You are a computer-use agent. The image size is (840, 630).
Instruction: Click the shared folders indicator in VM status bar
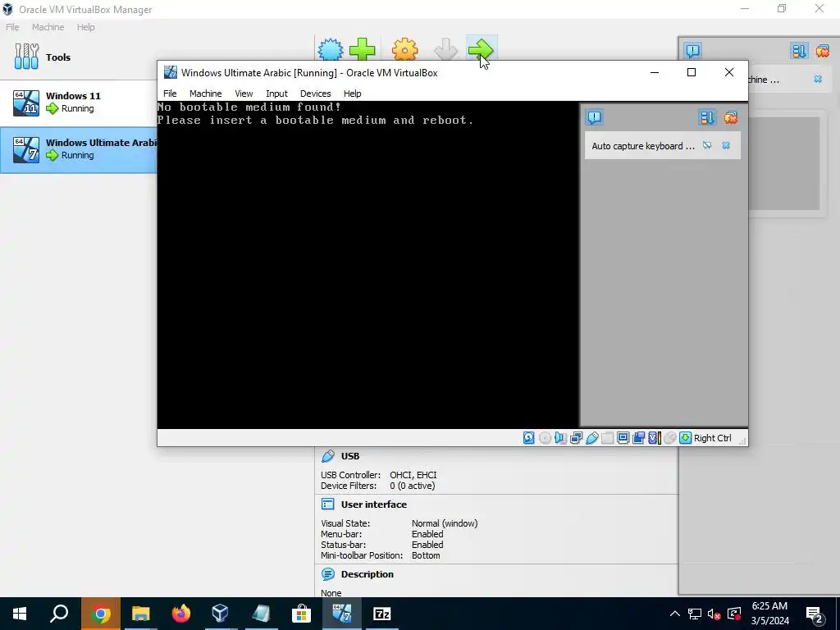coord(608,438)
